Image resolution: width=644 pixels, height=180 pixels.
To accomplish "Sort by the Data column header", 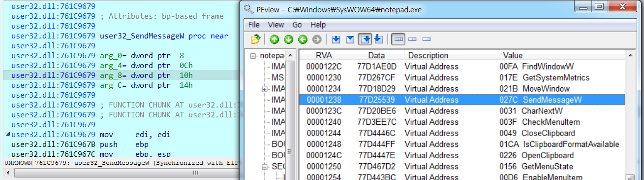I will click(x=376, y=55).
